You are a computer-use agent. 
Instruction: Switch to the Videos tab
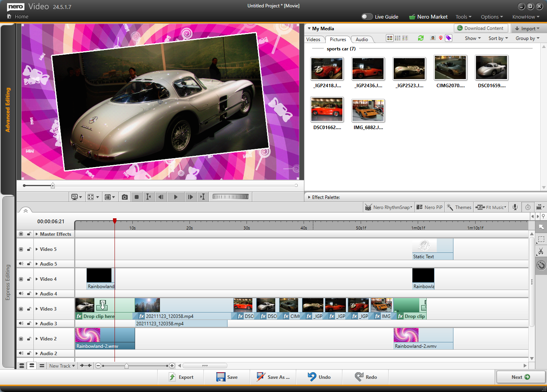pyautogui.click(x=313, y=40)
